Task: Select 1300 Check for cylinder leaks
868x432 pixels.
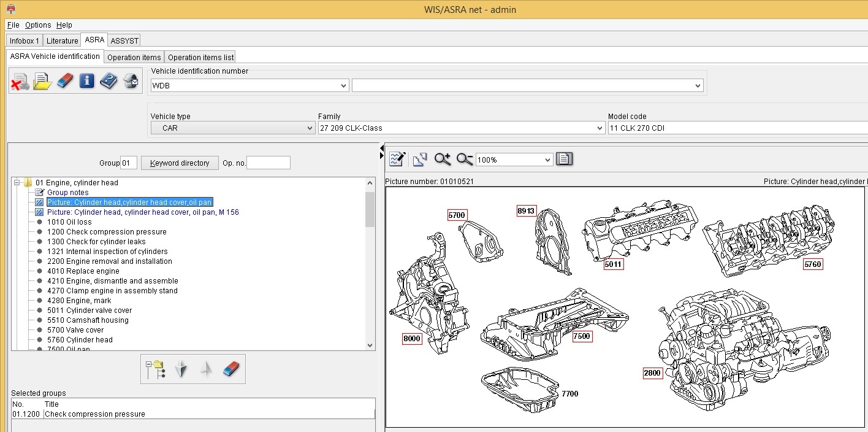Action: [96, 241]
